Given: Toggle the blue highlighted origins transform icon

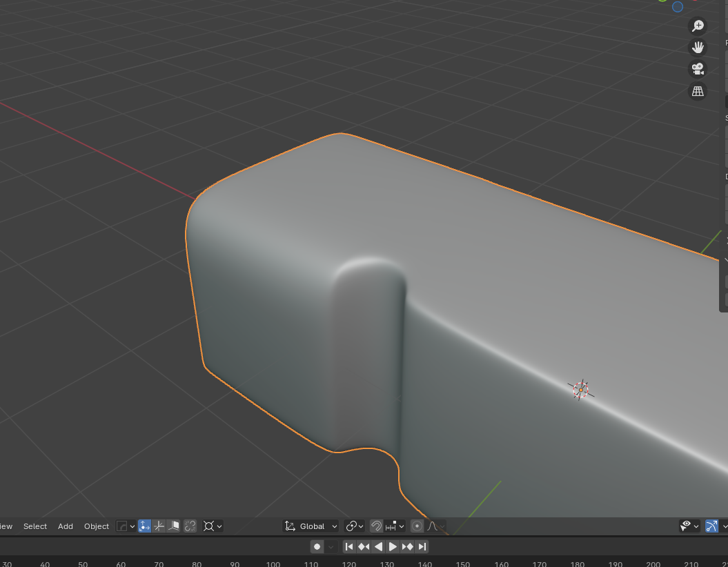Looking at the screenshot, I should tap(144, 526).
